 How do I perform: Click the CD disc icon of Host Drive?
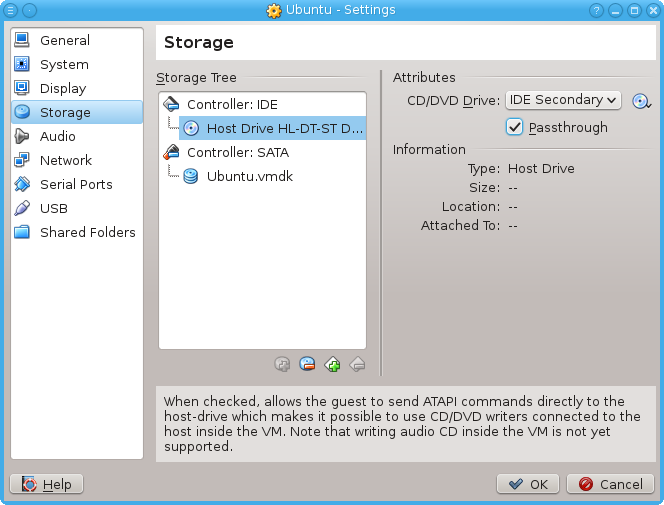tap(191, 128)
